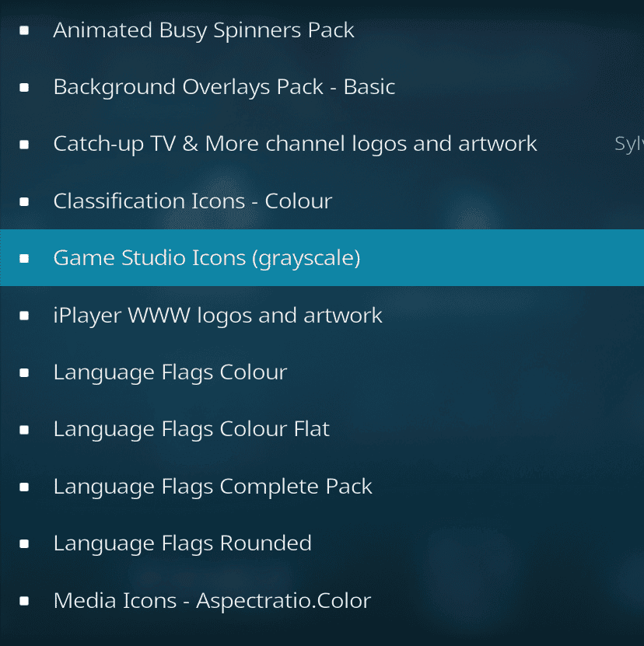644x646 pixels.
Task: Click the truncated 'Syl' author label
Action: pos(628,144)
